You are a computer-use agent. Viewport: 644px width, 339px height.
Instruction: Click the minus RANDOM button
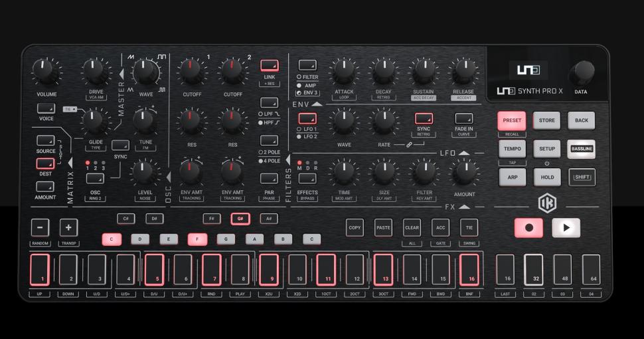tap(40, 227)
